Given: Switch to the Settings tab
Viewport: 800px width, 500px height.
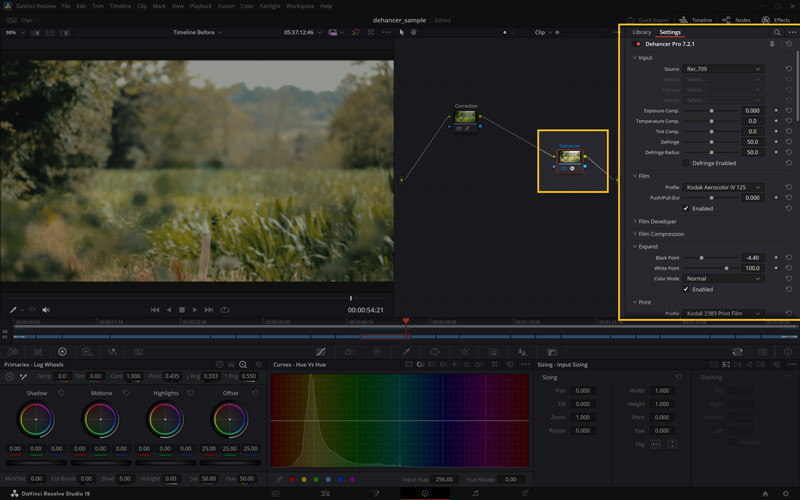Looking at the screenshot, I should (670, 32).
